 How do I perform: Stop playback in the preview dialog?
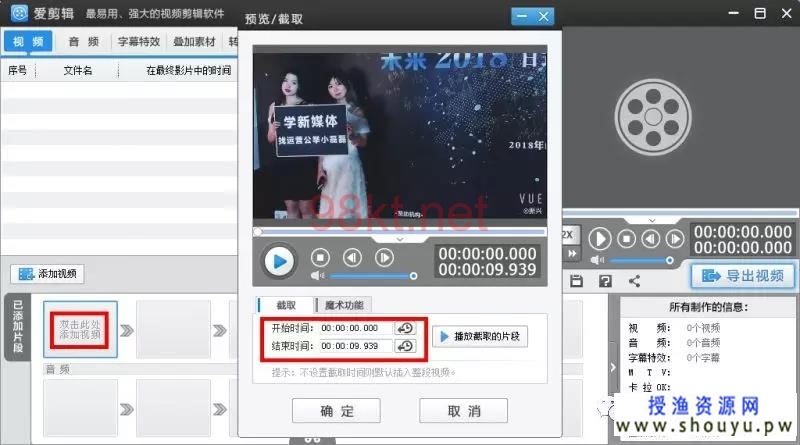pyautogui.click(x=320, y=258)
